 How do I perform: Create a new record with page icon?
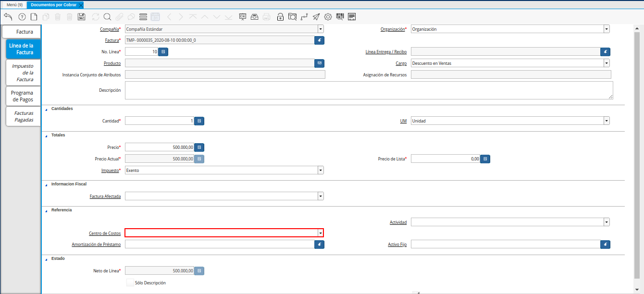click(34, 17)
